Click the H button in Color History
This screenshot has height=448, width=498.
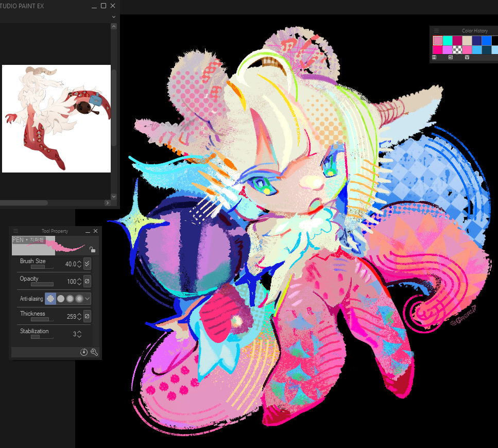pos(435,57)
